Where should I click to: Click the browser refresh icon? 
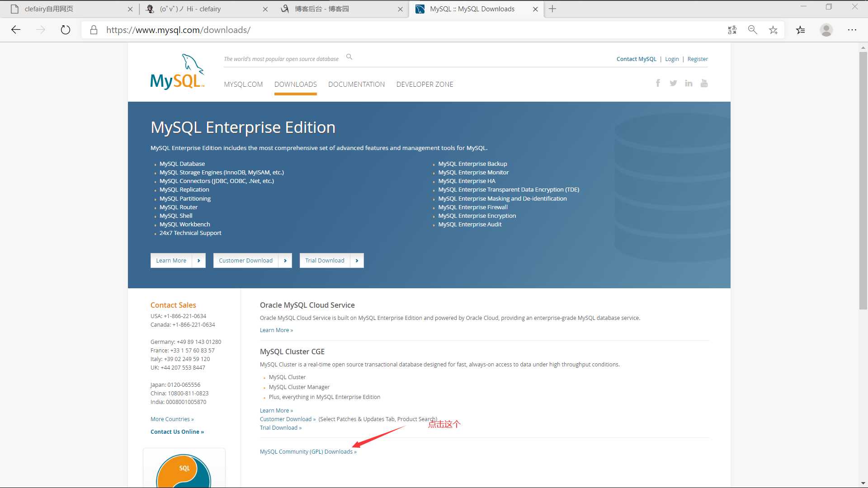(x=65, y=30)
